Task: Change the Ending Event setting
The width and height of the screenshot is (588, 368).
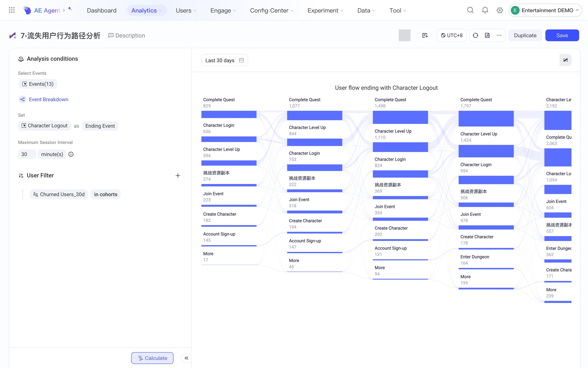Action: 100,126
